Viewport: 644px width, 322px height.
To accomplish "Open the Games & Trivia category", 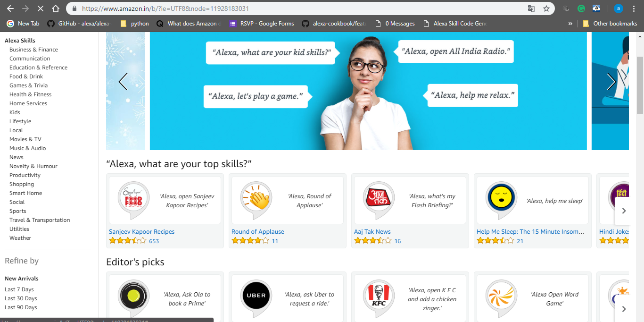I will 28,85.
